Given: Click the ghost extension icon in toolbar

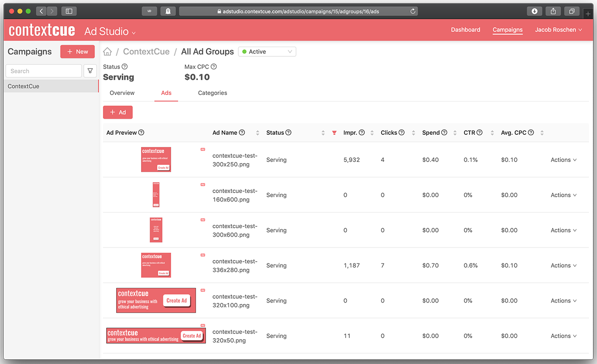Looking at the screenshot, I should click(167, 11).
